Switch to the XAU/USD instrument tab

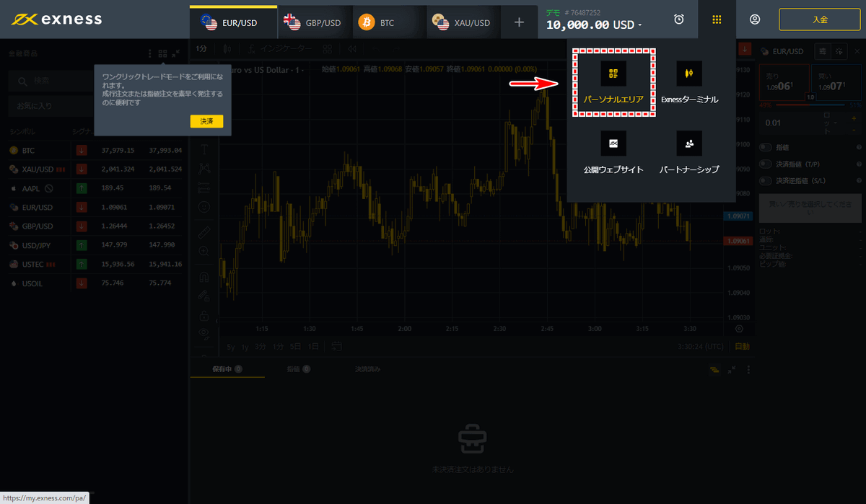pyautogui.click(x=463, y=22)
